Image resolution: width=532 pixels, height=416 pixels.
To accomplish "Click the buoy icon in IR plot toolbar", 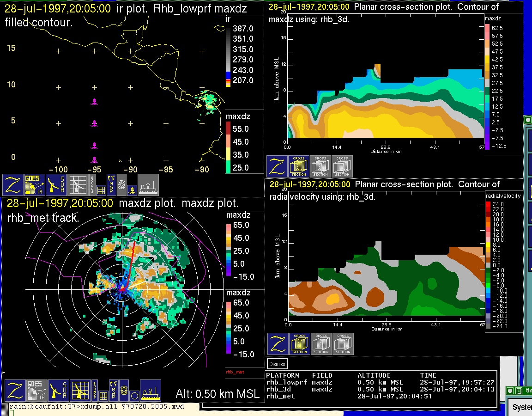I will [131, 189].
